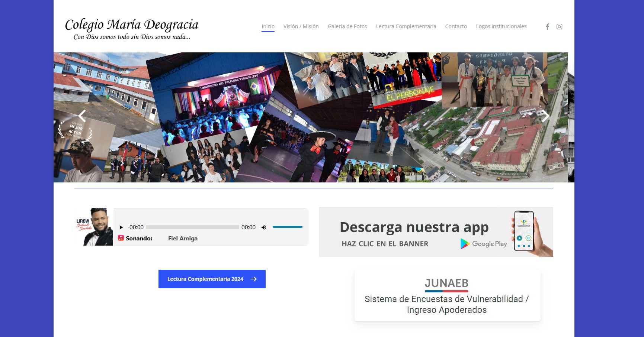The height and width of the screenshot is (337, 644).
Task: Open Logos institucionales page
Action: click(501, 26)
